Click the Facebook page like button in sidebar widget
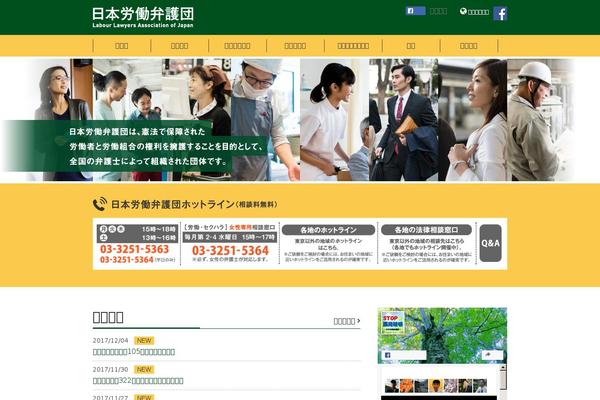Image resolution: width=600 pixels, height=400 pixels. (404, 355)
